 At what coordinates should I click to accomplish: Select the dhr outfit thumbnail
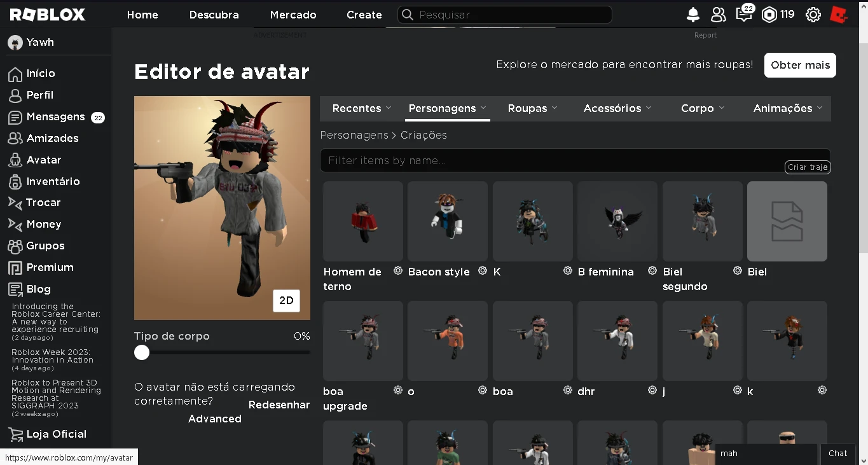[x=617, y=341]
